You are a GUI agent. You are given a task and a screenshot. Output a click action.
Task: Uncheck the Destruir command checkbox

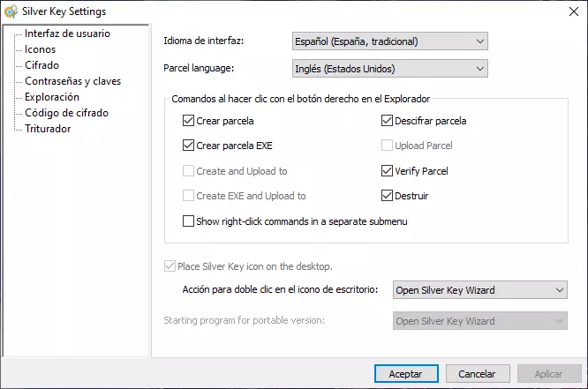point(388,196)
